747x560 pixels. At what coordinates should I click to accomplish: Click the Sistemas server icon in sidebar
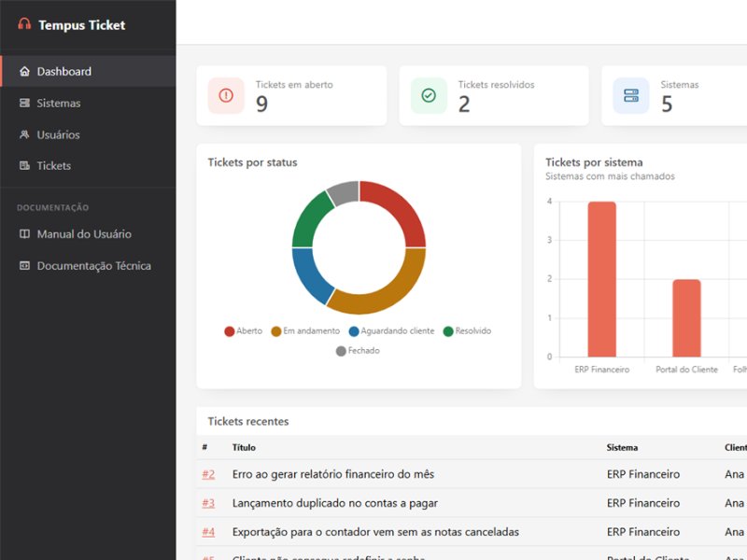24,103
